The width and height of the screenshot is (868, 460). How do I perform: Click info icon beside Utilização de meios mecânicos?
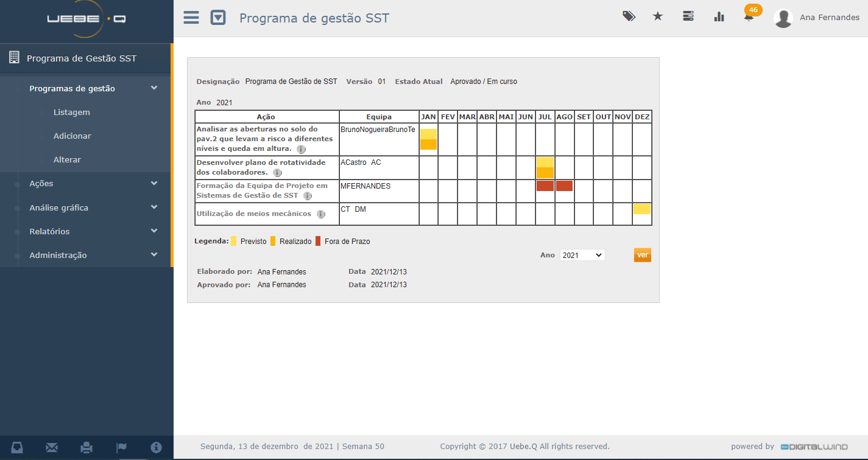click(321, 214)
